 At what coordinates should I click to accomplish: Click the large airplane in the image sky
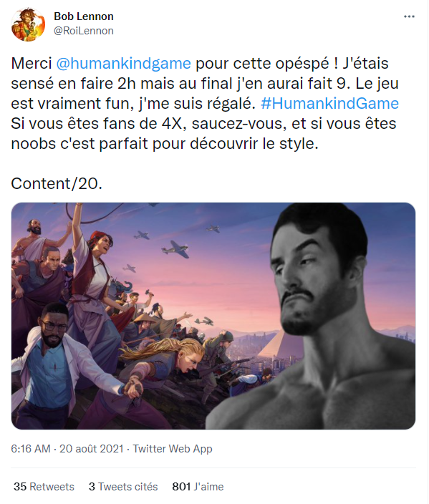[x=175, y=249]
